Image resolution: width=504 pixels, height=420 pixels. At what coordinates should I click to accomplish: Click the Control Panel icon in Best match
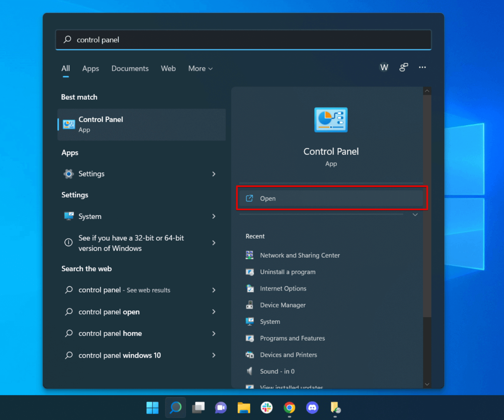coord(69,125)
